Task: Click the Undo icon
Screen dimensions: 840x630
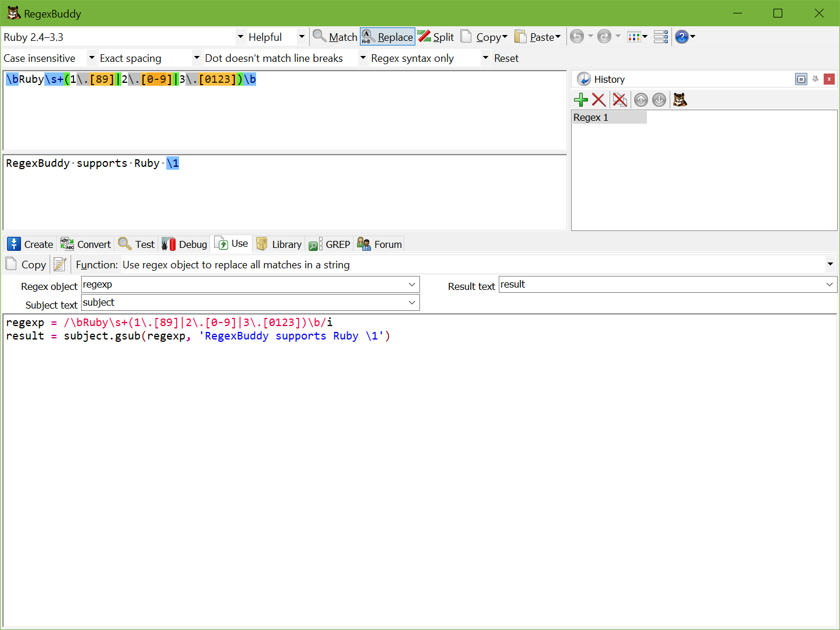Action: coord(577,37)
